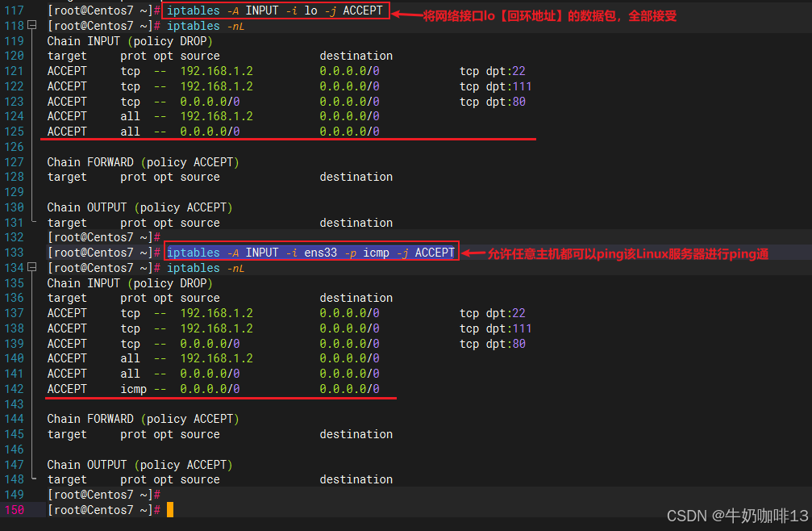Click 'ACCEPT' target on line 142

pyautogui.click(x=67, y=389)
